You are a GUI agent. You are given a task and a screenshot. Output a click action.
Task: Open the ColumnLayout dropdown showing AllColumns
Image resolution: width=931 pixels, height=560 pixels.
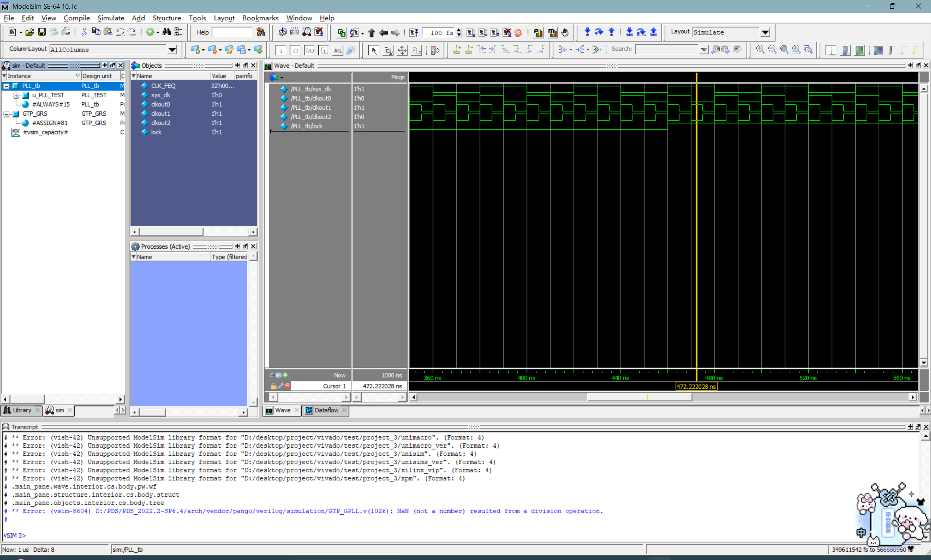click(x=172, y=49)
